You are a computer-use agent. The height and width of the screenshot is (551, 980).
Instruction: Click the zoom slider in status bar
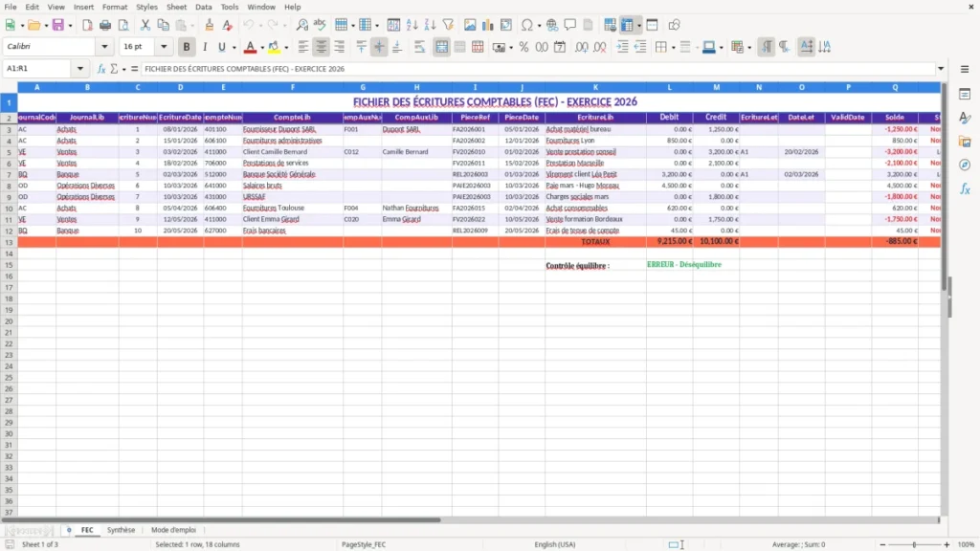tap(914, 544)
